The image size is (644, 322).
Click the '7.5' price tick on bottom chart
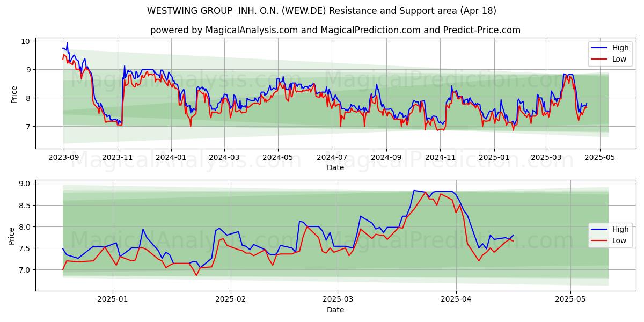click(x=26, y=248)
